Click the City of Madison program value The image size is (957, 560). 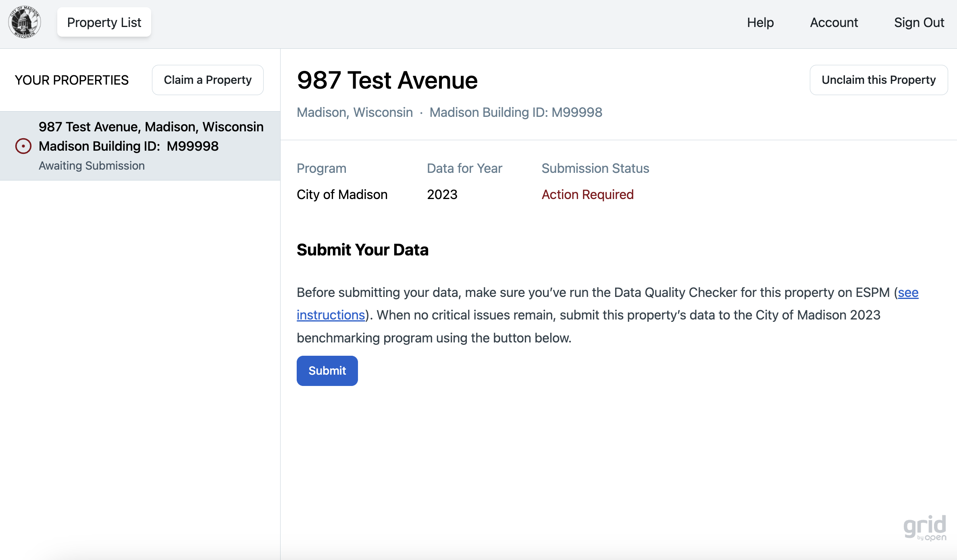click(342, 195)
